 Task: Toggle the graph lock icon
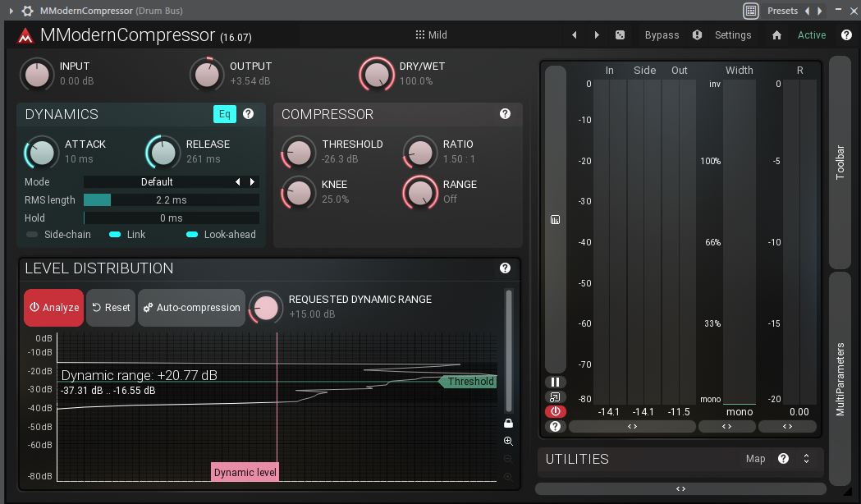(x=508, y=423)
